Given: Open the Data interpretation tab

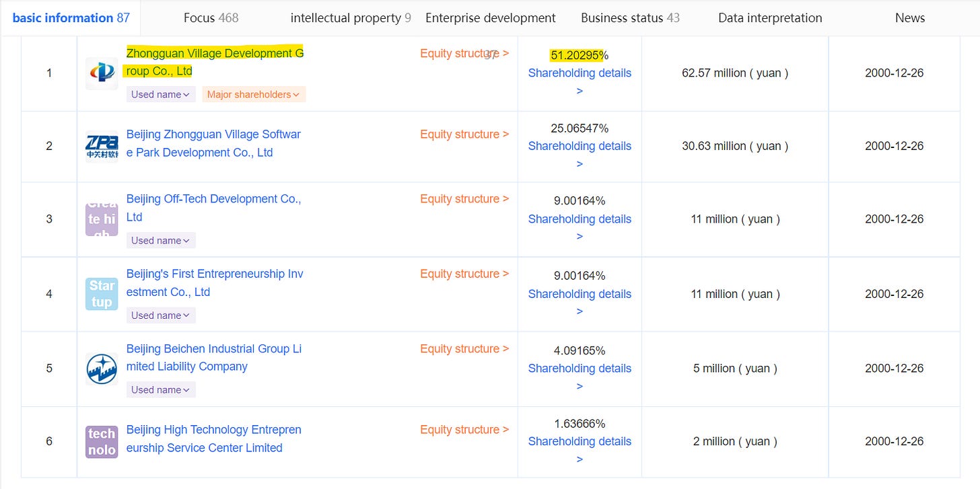Looking at the screenshot, I should click(x=770, y=18).
